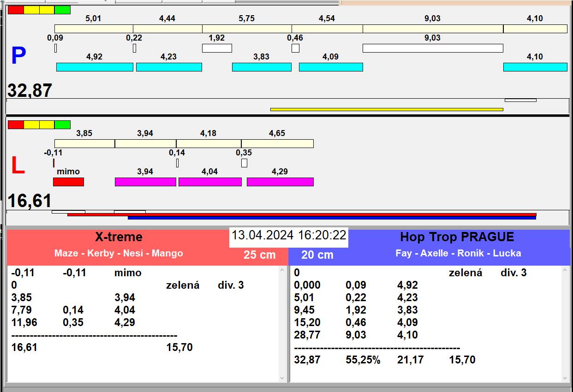Select the cream bar labeled 5,01
The height and width of the screenshot is (392, 573).
(94, 29)
